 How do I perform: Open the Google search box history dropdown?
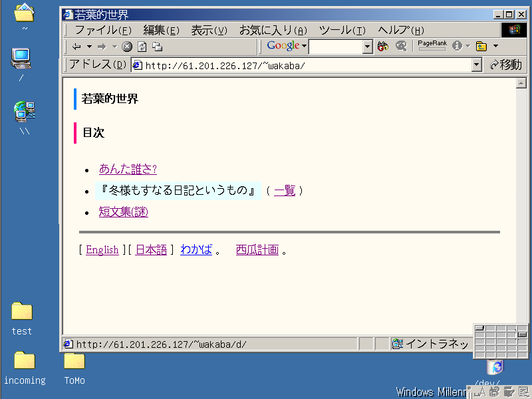tap(368, 47)
